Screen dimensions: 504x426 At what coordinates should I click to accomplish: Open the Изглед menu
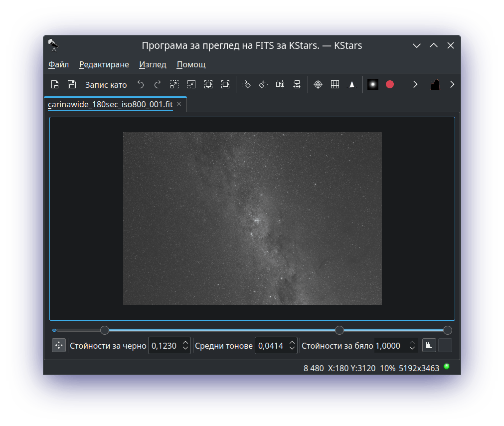153,65
